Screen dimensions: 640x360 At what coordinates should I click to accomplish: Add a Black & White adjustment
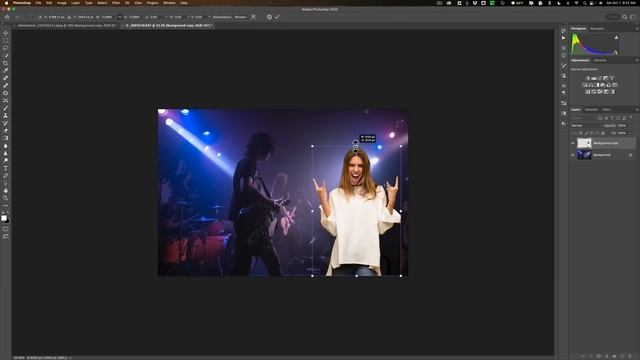[597, 85]
